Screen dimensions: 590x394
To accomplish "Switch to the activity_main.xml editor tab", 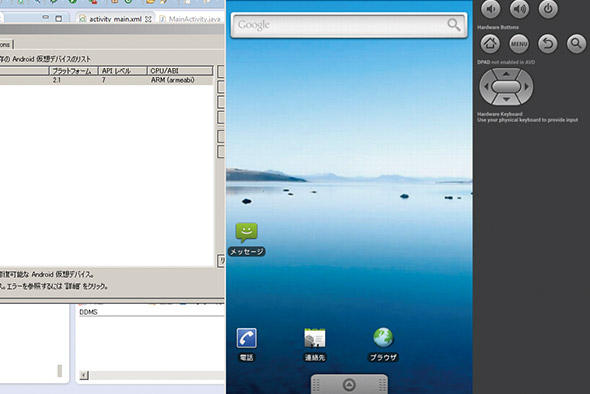I will 115,19.
